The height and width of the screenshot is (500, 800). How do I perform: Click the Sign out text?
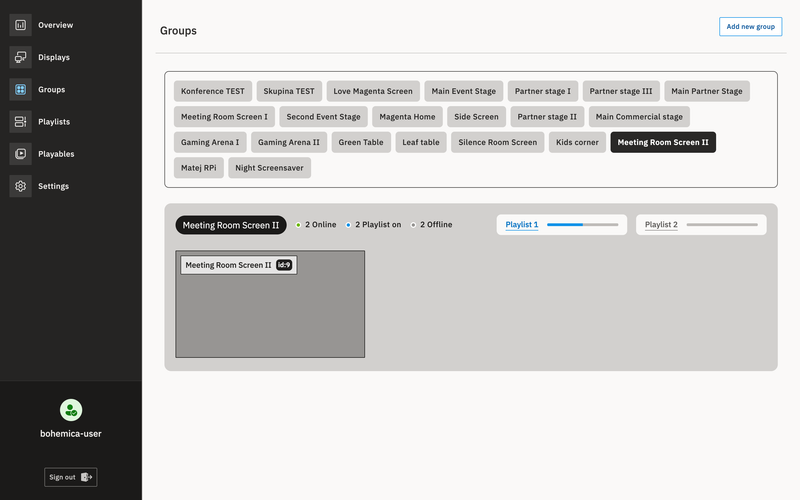pyautogui.click(x=62, y=477)
